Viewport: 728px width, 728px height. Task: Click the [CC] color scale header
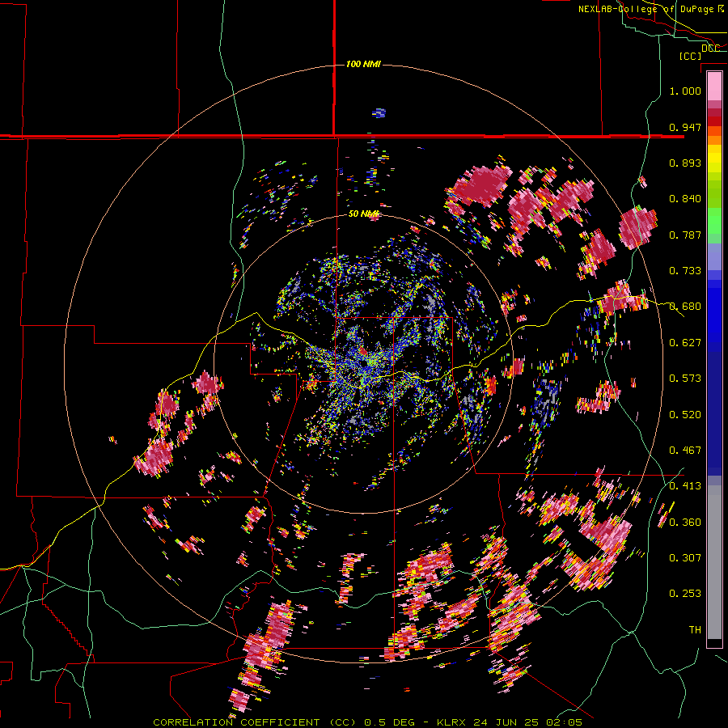(690, 56)
